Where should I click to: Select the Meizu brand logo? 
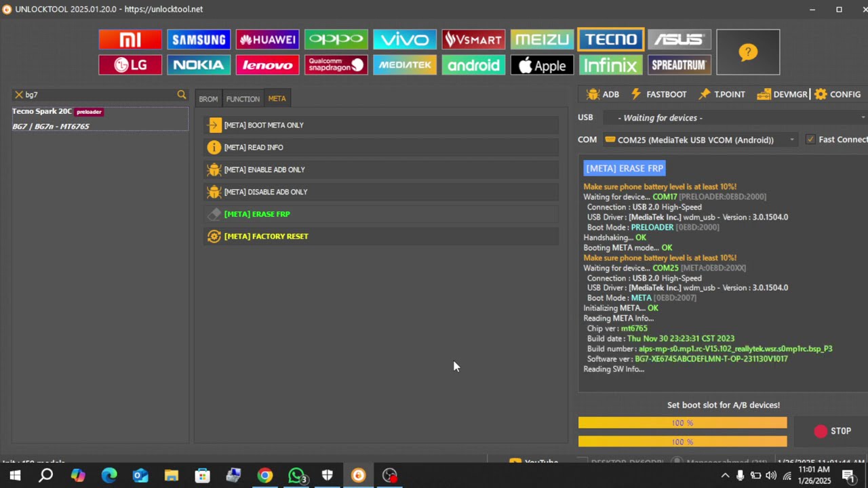click(542, 39)
